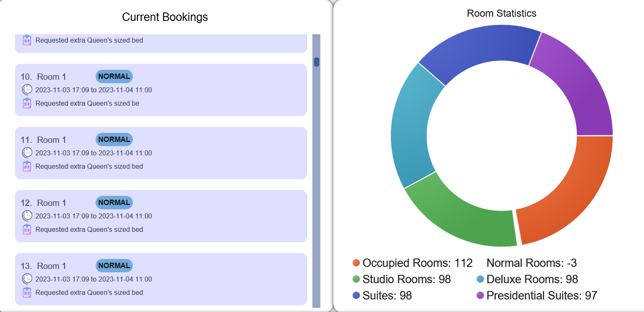Click the clock icon in booking 13
This screenshot has height=312, width=644.
point(27,279)
